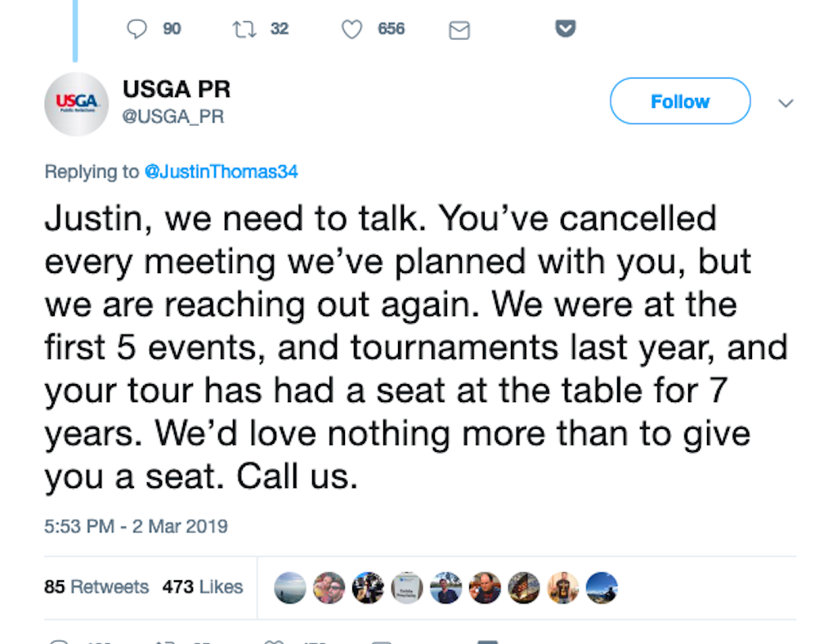
Task: Like the tweet with heart icon
Action: [351, 29]
